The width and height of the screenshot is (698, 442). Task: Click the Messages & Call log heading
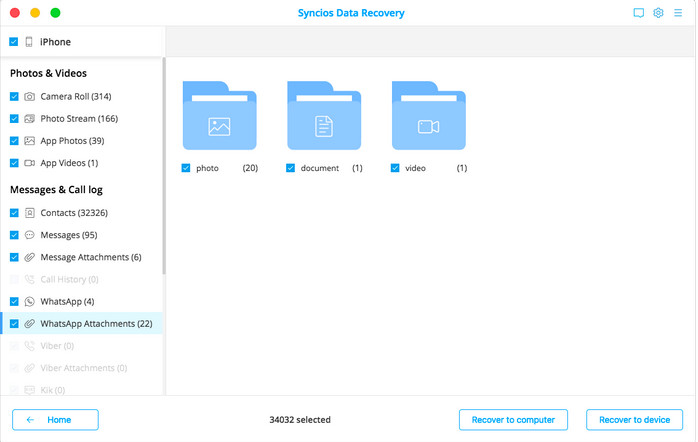tap(57, 190)
